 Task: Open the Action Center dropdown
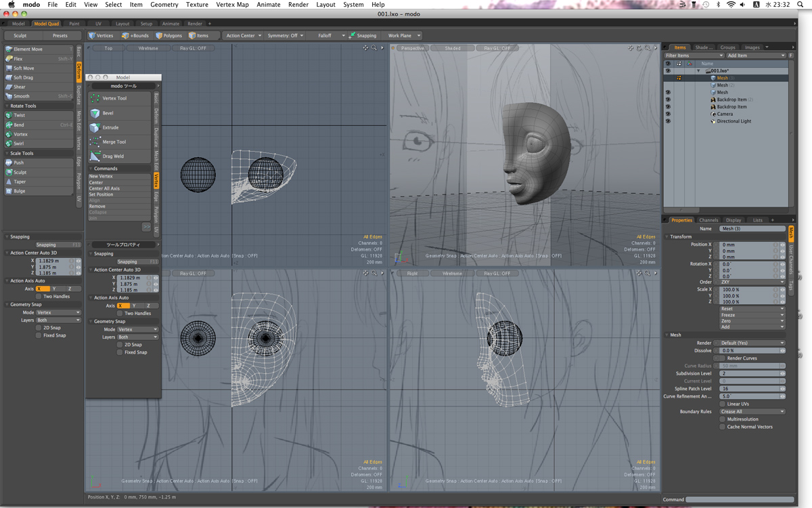click(x=244, y=35)
